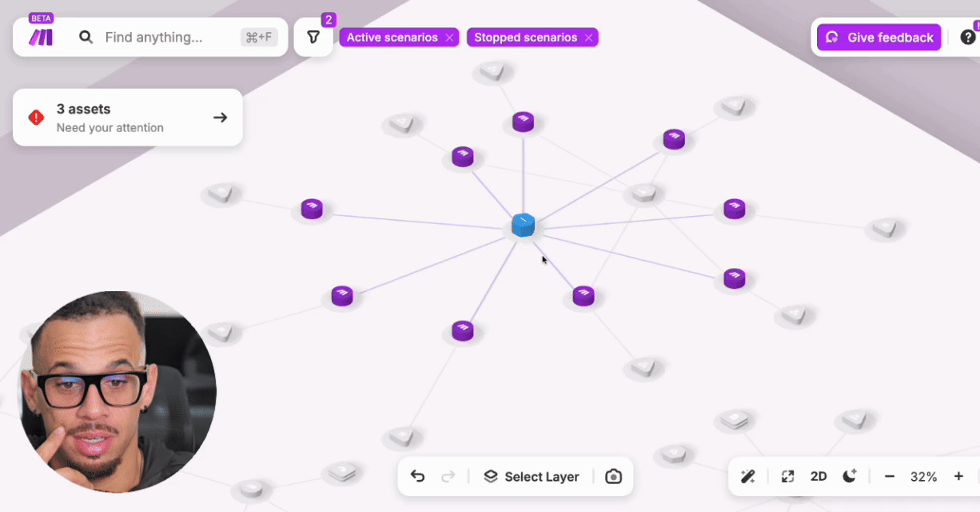This screenshot has width=980, height=512.
Task: Click minus to zoom out from 32%
Action: pos(890,476)
